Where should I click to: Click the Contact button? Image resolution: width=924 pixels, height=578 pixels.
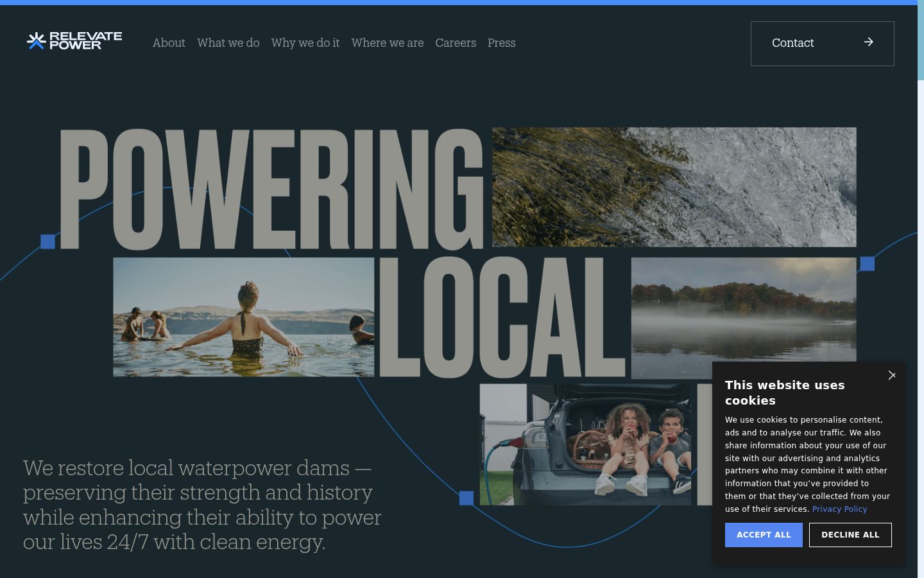(x=823, y=44)
